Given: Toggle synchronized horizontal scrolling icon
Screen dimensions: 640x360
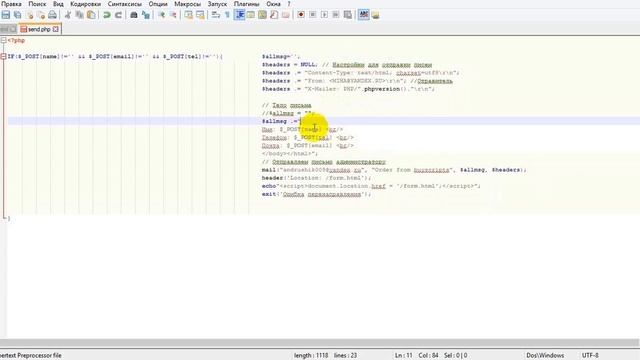Looking at the screenshot, I should (200, 15).
